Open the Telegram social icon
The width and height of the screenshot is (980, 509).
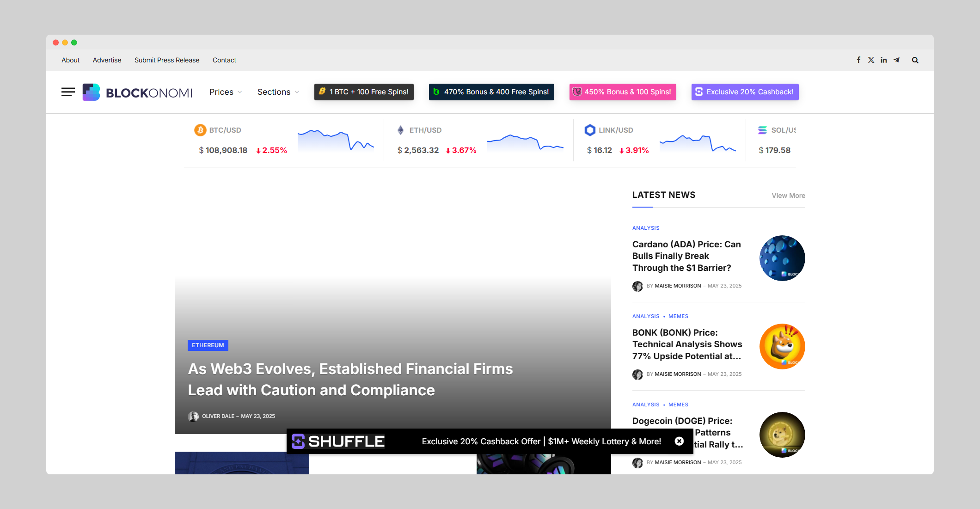pyautogui.click(x=896, y=60)
